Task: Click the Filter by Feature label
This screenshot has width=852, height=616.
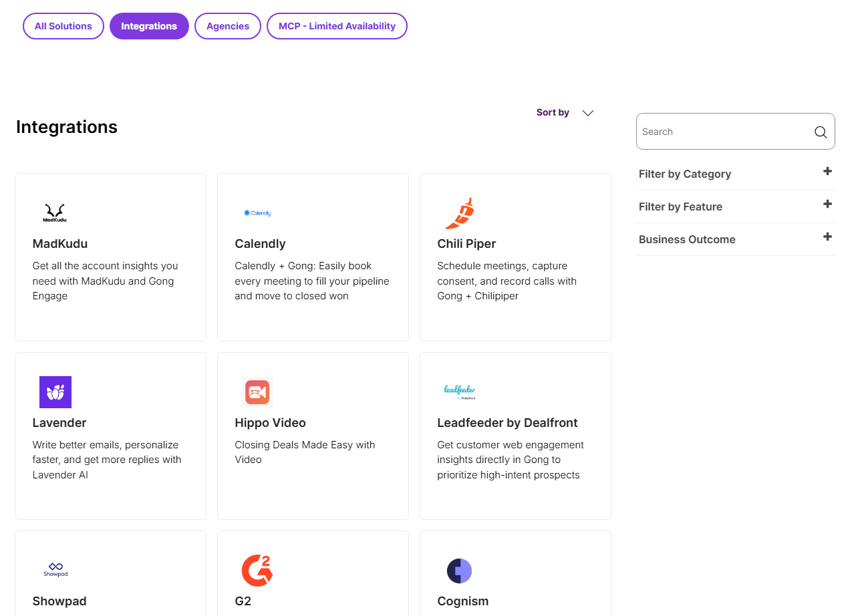Action: [x=680, y=206]
